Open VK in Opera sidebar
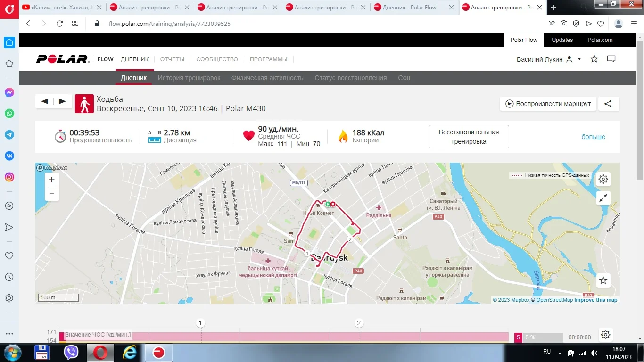The width and height of the screenshot is (644, 362). [9, 156]
